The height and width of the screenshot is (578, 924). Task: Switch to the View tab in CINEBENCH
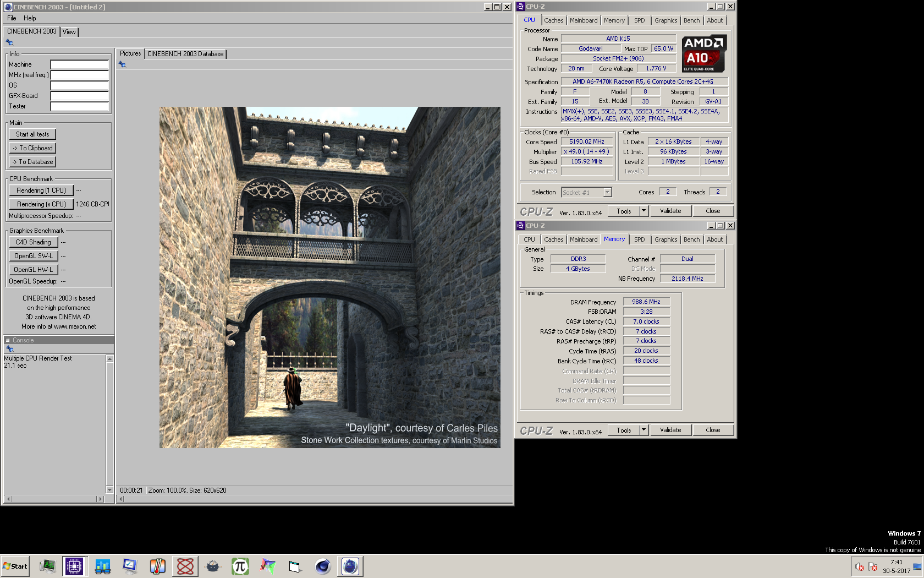pyautogui.click(x=69, y=32)
